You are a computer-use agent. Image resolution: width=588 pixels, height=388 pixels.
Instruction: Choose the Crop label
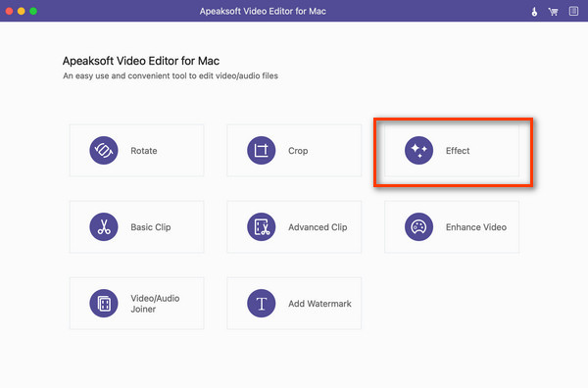[298, 151]
